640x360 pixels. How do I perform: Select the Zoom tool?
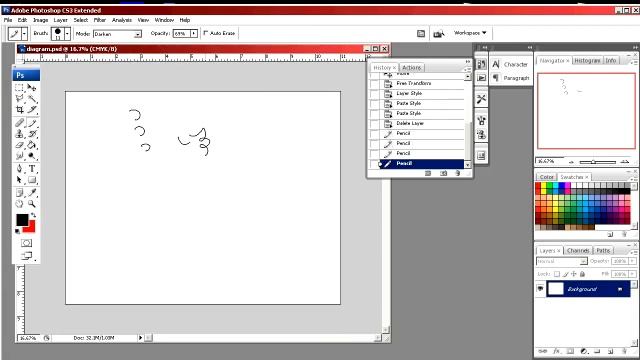(32, 204)
